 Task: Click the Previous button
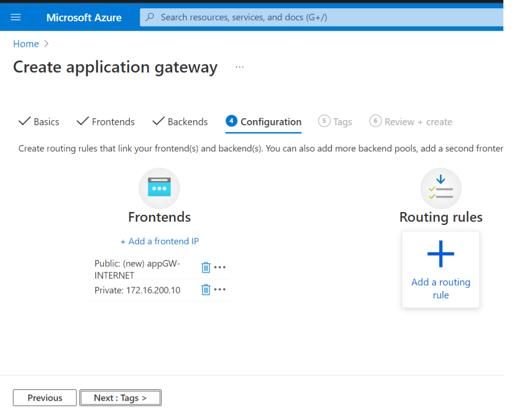click(x=45, y=398)
